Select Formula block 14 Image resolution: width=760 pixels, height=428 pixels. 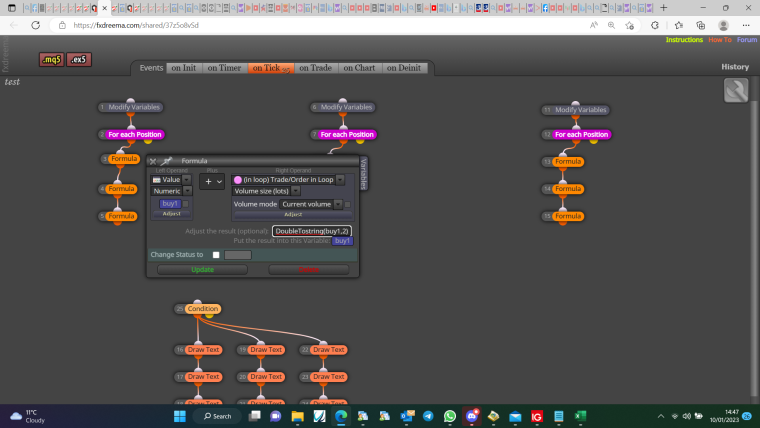click(x=568, y=189)
